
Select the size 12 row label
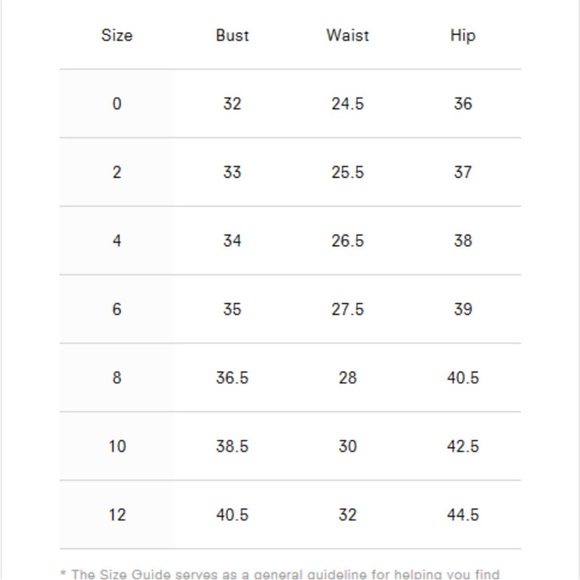pyautogui.click(x=117, y=515)
